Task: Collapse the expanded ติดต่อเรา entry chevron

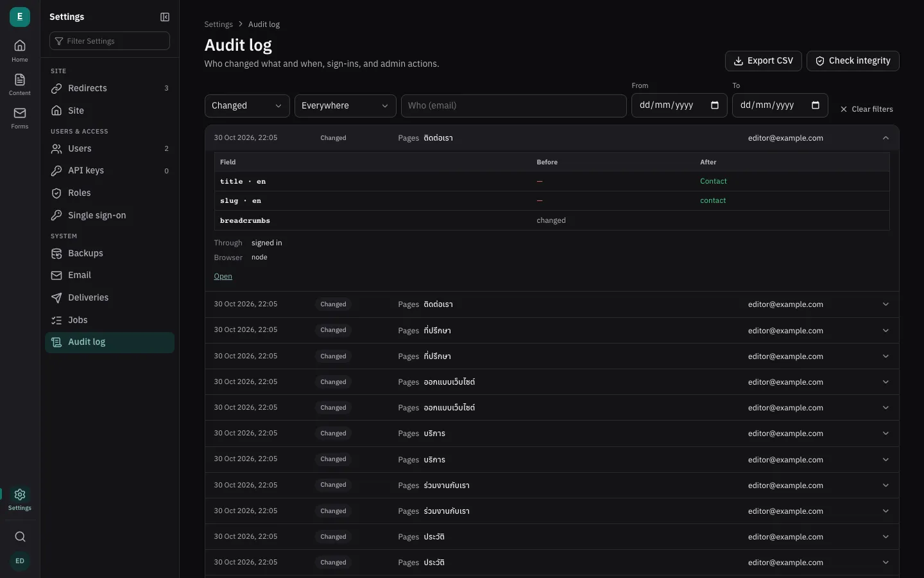Action: [886, 138]
